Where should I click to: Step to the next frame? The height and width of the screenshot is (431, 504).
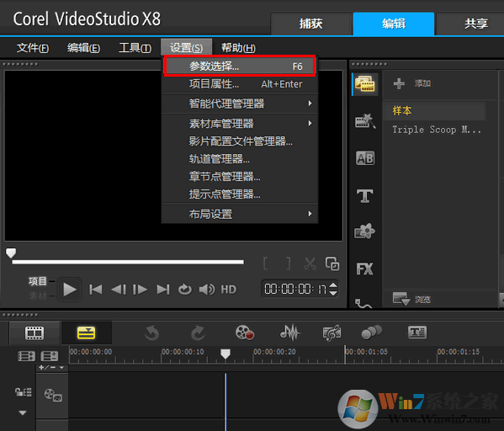(141, 290)
